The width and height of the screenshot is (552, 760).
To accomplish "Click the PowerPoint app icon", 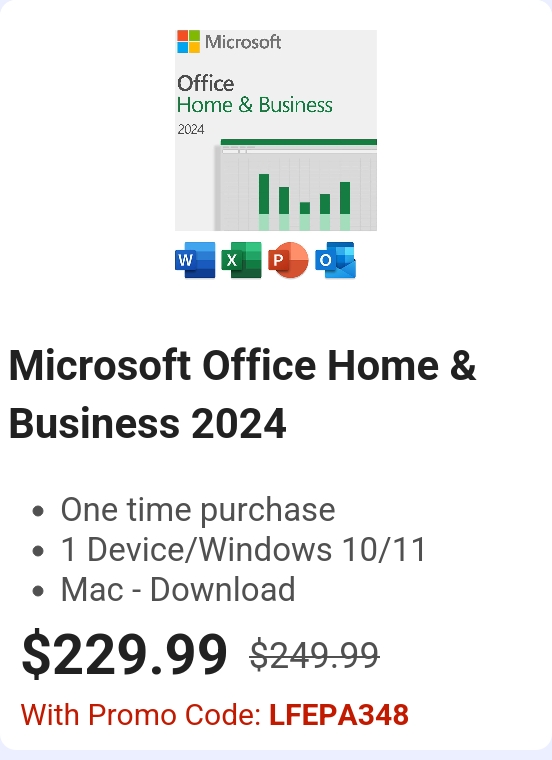I will point(288,260).
